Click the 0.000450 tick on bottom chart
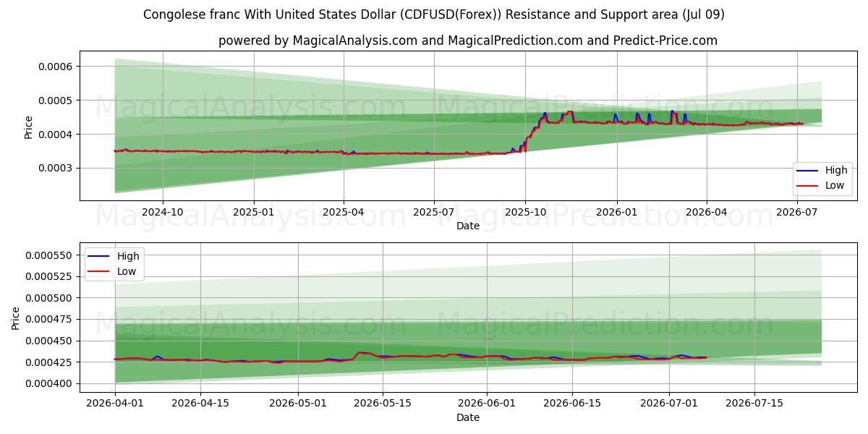Image resolution: width=868 pixels, height=434 pixels. click(50, 341)
